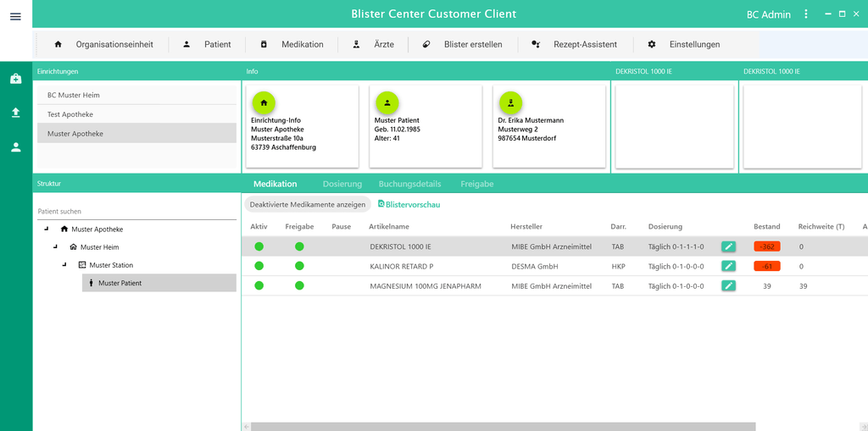This screenshot has width=868, height=431.
Task: Click the green person icon on Muster Patient card
Action: click(x=387, y=102)
